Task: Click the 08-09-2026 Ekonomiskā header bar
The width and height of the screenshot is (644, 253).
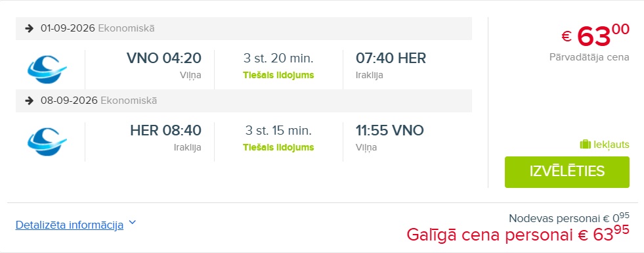Action: [x=244, y=101]
